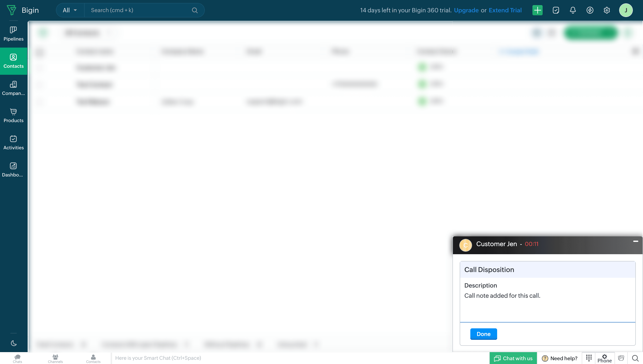This screenshot has height=364, width=643.
Task: Minimize the Customer Jen call widget
Action: (635, 241)
